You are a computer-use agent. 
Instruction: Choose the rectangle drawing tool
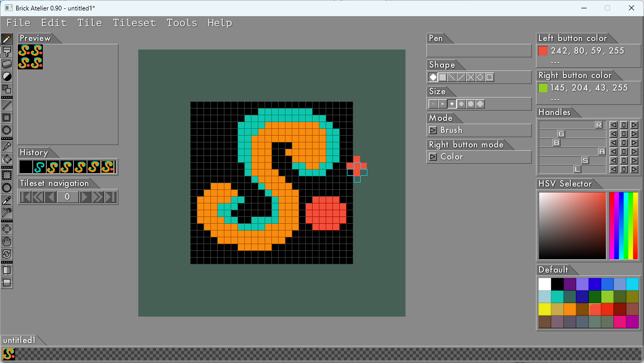[x=7, y=118]
